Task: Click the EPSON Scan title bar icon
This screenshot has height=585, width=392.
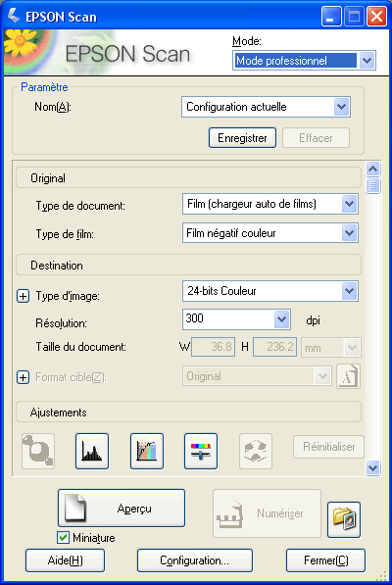Action: click(x=13, y=16)
